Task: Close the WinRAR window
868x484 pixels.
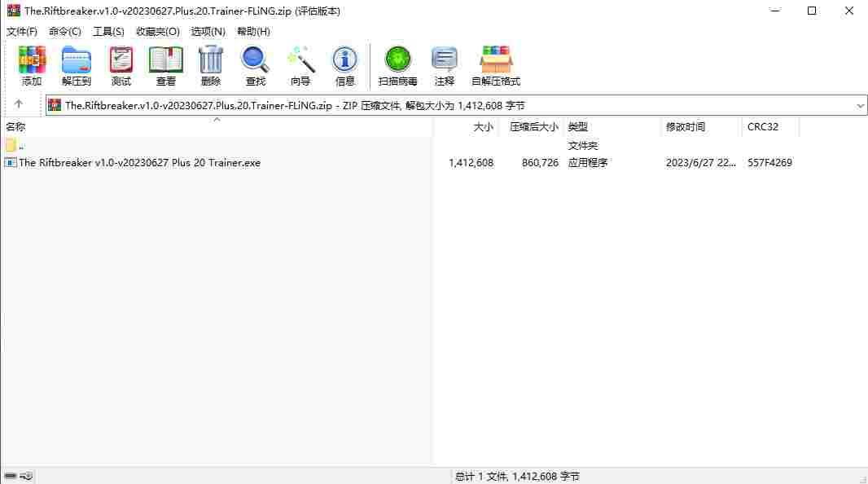Action: click(848, 11)
